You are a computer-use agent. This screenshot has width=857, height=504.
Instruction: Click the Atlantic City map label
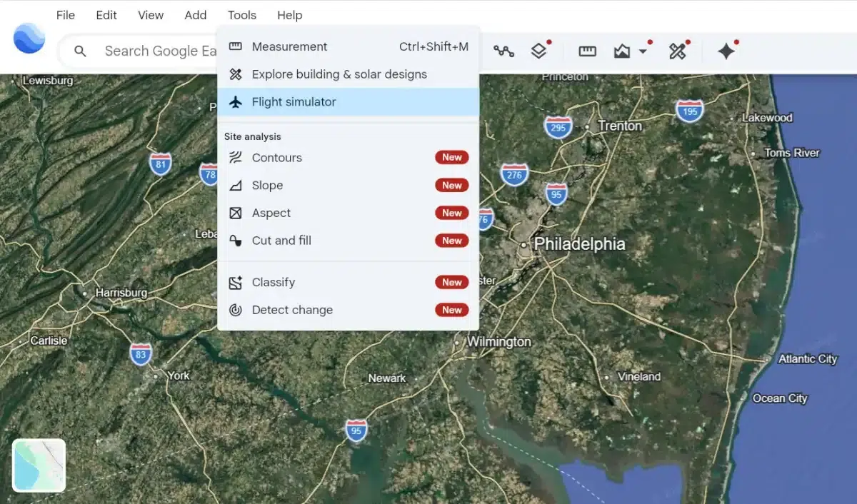(808, 359)
